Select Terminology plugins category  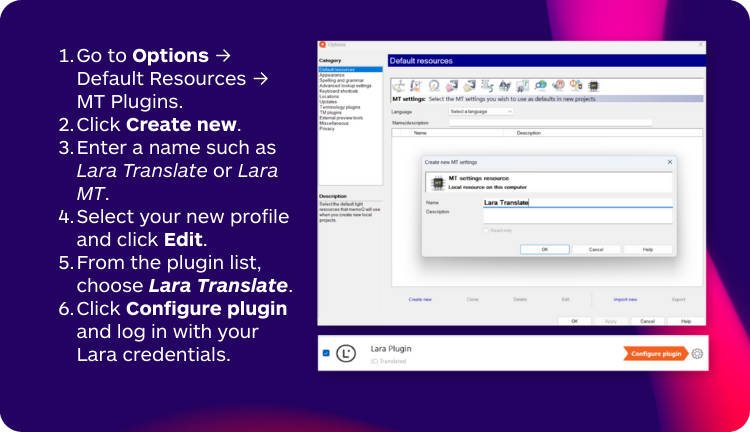coord(340,107)
